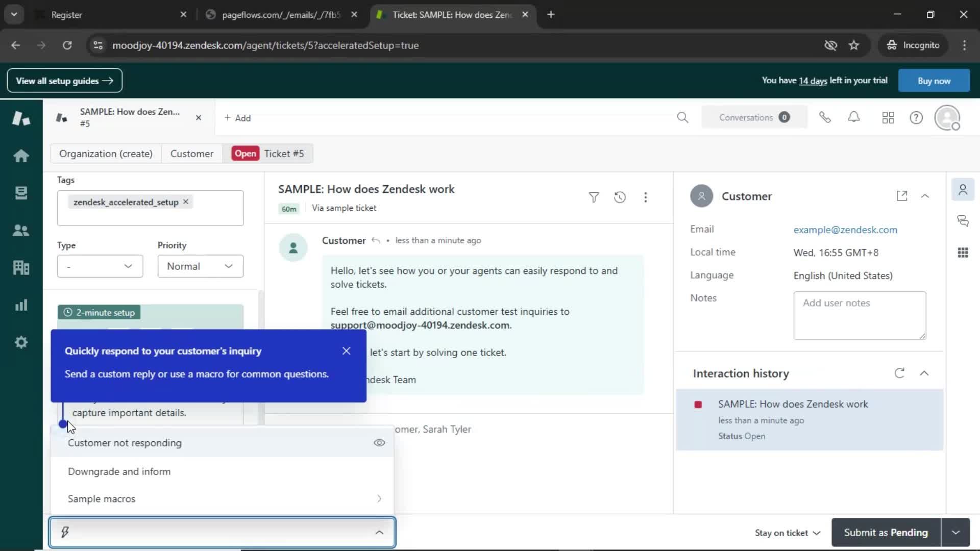This screenshot has height=551, width=980.
Task: Focus the macro search input
Action: [x=222, y=533]
